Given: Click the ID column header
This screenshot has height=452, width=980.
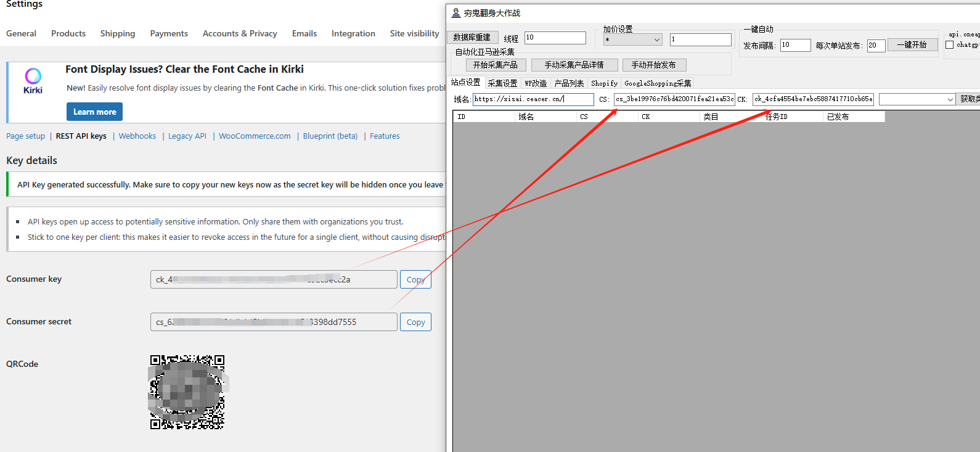Looking at the screenshot, I should (x=484, y=117).
